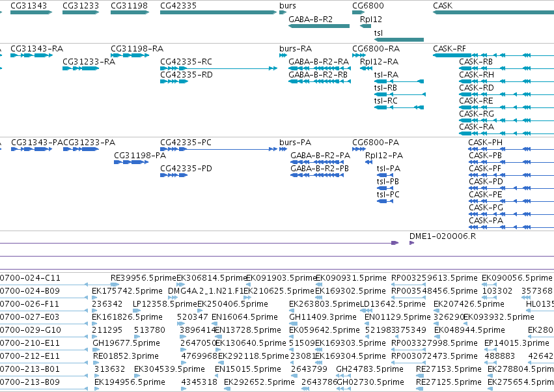Click the CG6800 gene label
Screen dimensions: 554x392
click(368, 6)
